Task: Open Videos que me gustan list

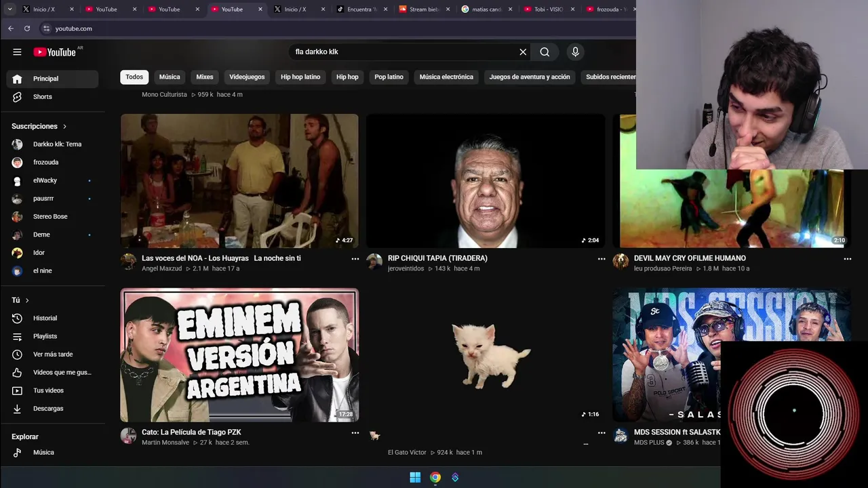Action: (x=52, y=372)
